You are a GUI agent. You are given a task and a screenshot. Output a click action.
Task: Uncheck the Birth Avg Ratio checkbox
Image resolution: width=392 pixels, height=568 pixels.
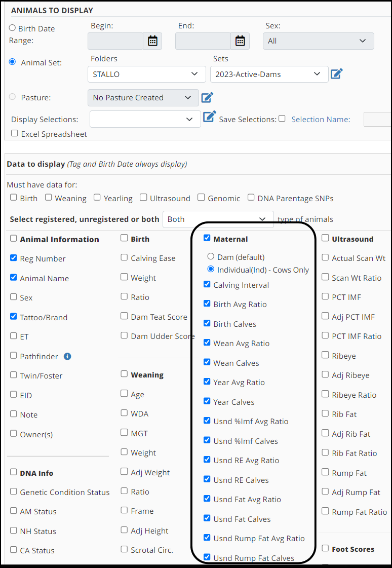pyautogui.click(x=207, y=303)
